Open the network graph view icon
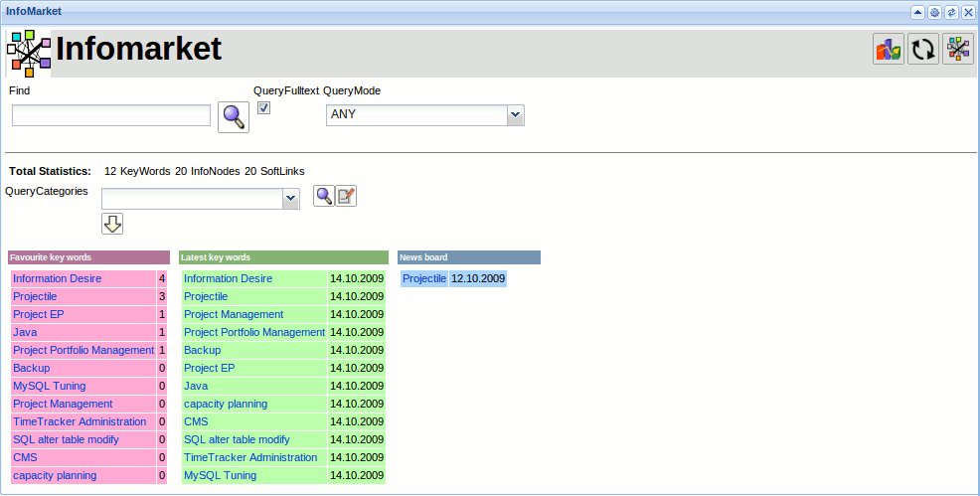The image size is (980, 496). [x=958, y=50]
